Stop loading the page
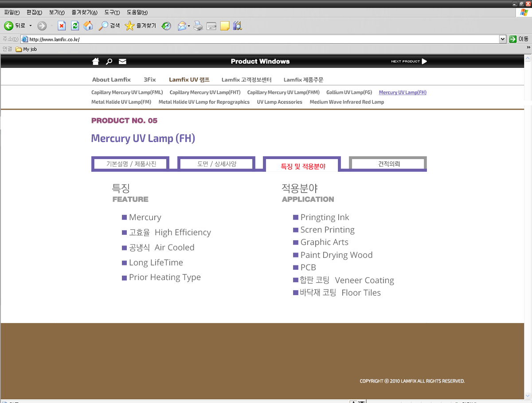The width and height of the screenshot is (532, 403). (x=62, y=26)
